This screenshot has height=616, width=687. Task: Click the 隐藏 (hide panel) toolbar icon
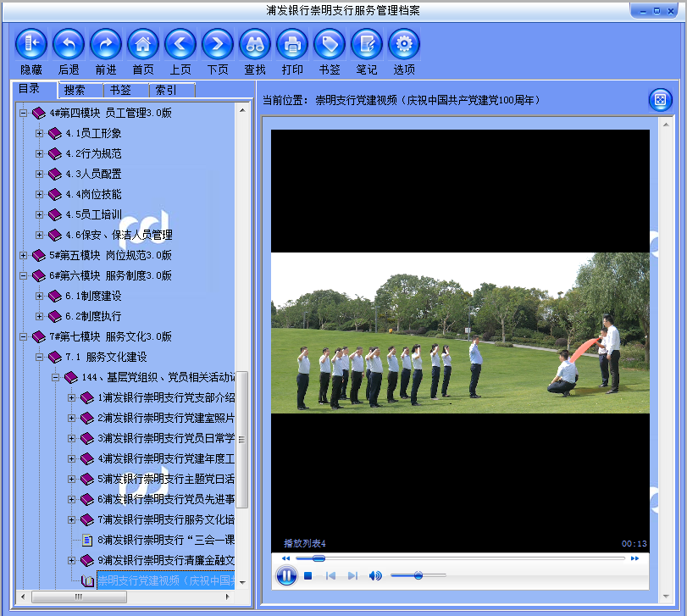[31, 44]
